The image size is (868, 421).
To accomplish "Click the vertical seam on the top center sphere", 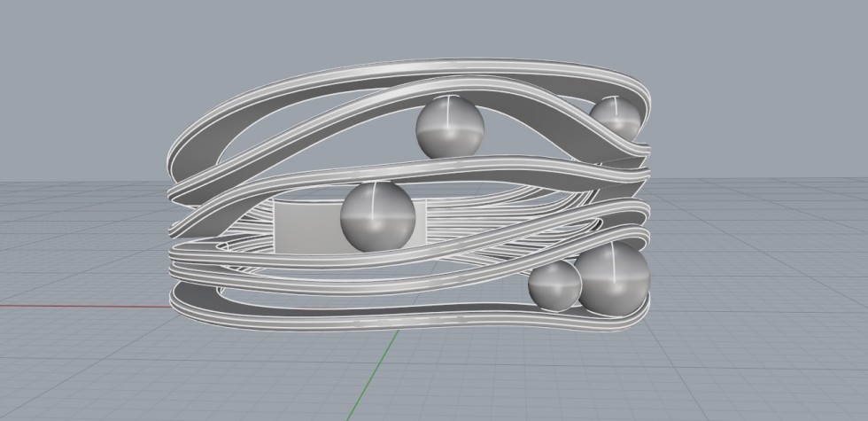I will tap(450, 115).
